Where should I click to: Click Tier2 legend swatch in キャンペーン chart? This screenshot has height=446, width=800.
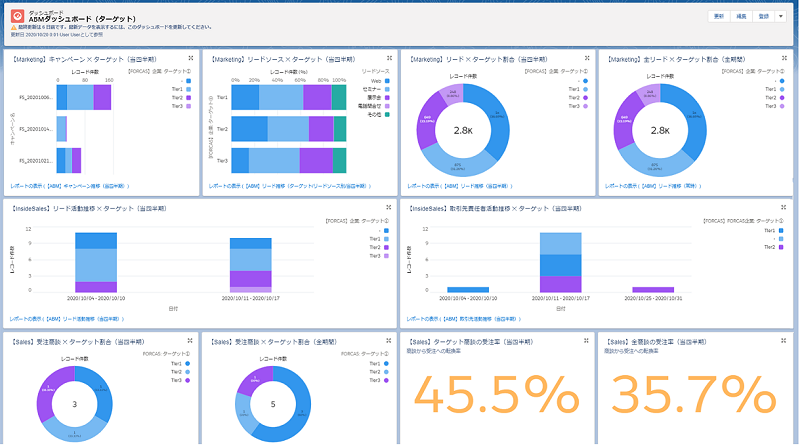(x=189, y=98)
